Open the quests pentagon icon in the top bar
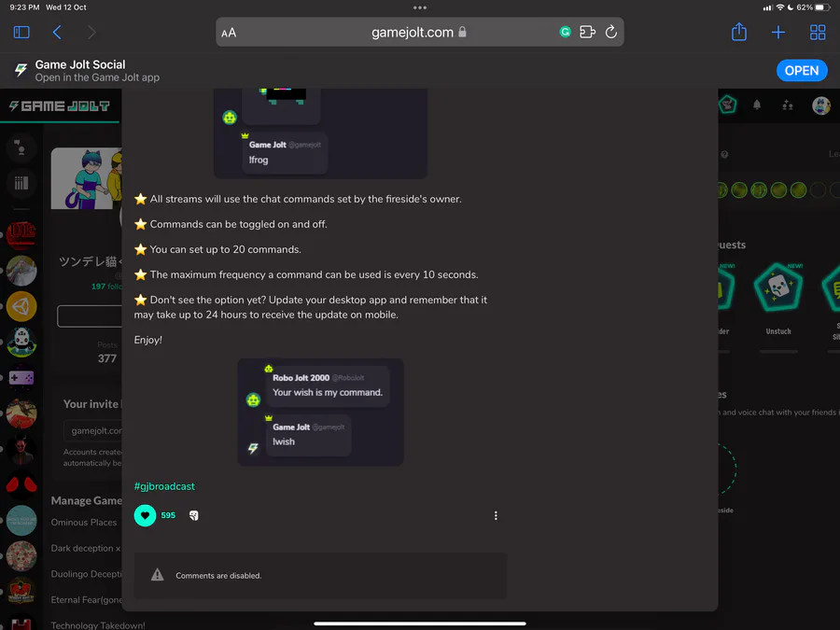The height and width of the screenshot is (630, 840). click(x=727, y=105)
